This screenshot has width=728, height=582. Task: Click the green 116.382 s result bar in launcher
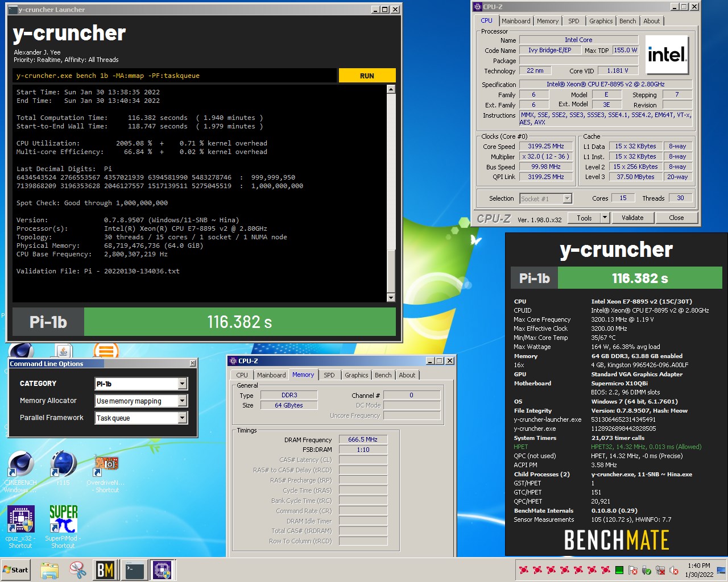pos(240,322)
